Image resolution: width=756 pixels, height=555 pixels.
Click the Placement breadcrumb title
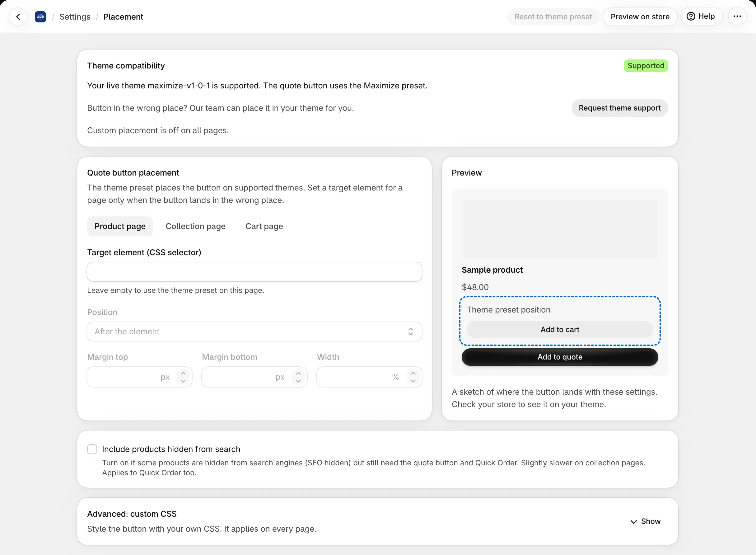(123, 16)
